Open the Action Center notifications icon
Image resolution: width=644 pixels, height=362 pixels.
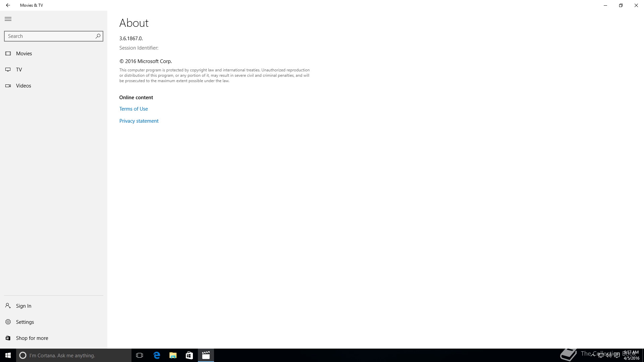[617, 355]
